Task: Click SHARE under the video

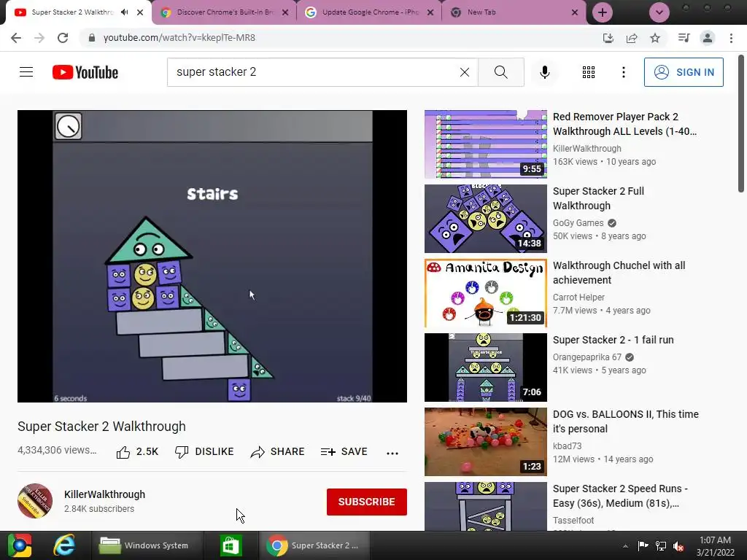Action: click(277, 451)
